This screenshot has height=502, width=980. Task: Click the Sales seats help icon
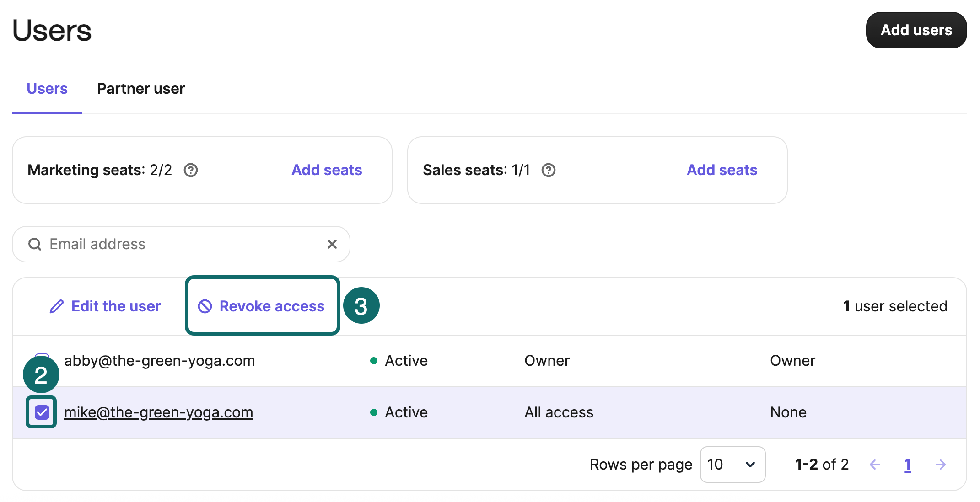548,170
